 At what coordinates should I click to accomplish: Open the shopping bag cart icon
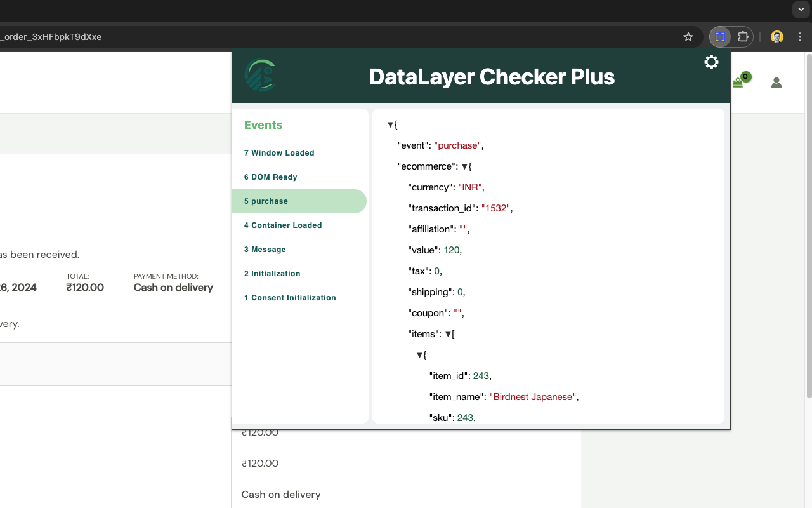point(737,82)
